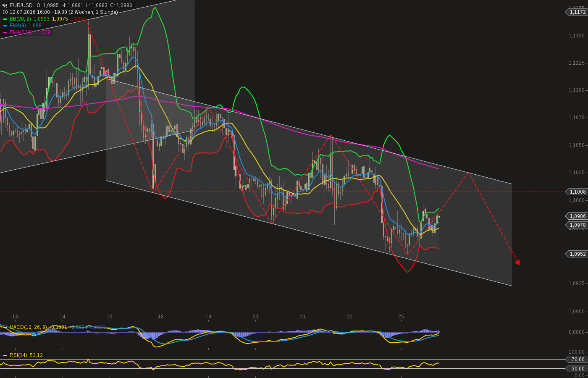Screen dimensions: 588x378
Task: Click the 1,1050 price axis label
Action: [x=577, y=145]
